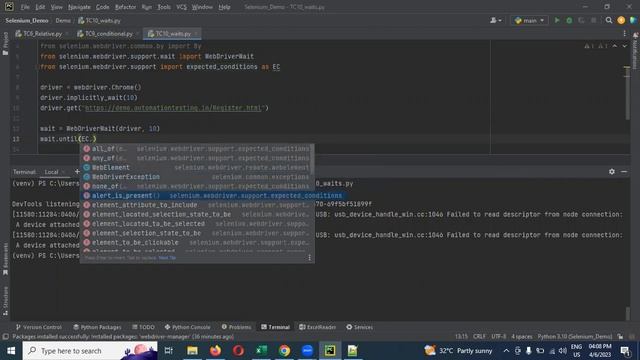This screenshot has width=640, height=360.
Task: Open the ENG US language indicator
Action: [576, 351]
